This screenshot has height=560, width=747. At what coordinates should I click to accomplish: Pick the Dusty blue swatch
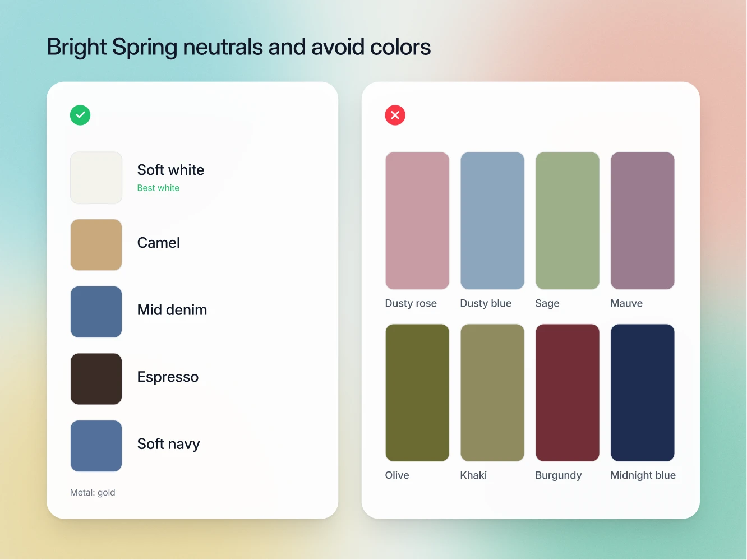492,221
